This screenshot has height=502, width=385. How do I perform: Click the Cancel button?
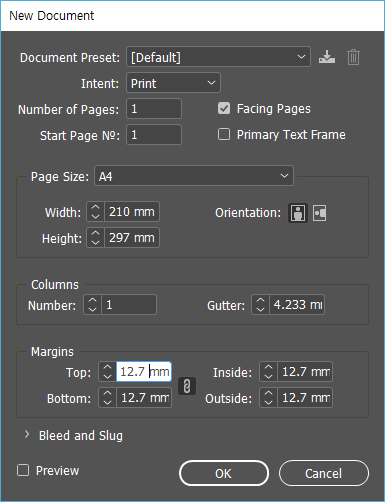tap(324, 473)
